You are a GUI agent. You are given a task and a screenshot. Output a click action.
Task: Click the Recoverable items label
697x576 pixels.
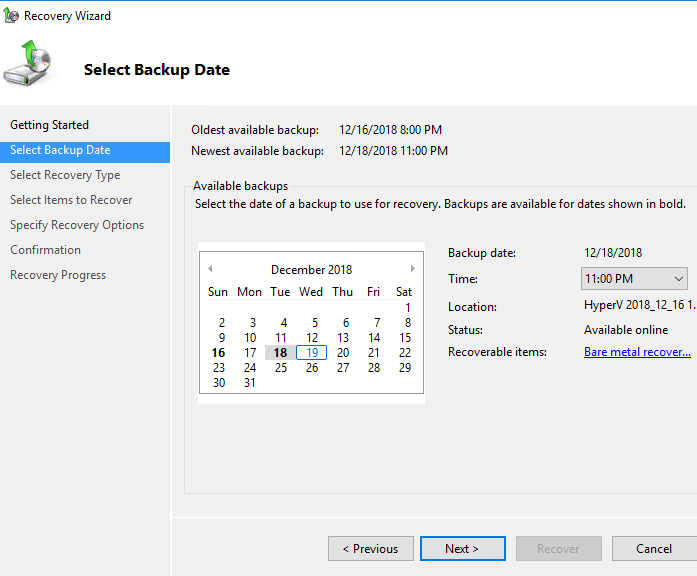[497, 352]
